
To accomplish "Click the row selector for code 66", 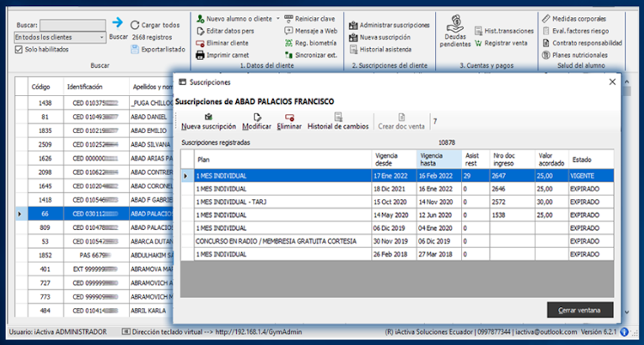I will 21,214.
